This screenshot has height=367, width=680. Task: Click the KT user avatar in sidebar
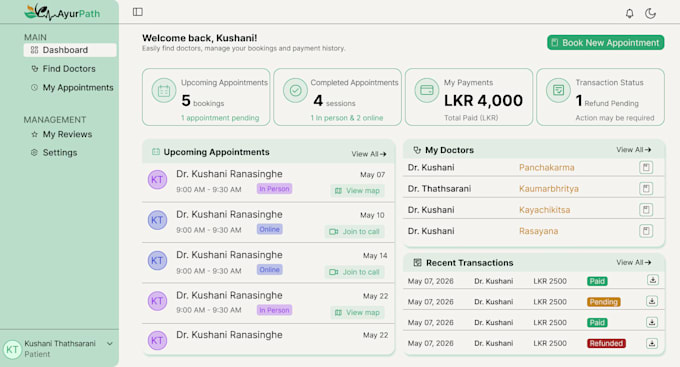coord(12,349)
